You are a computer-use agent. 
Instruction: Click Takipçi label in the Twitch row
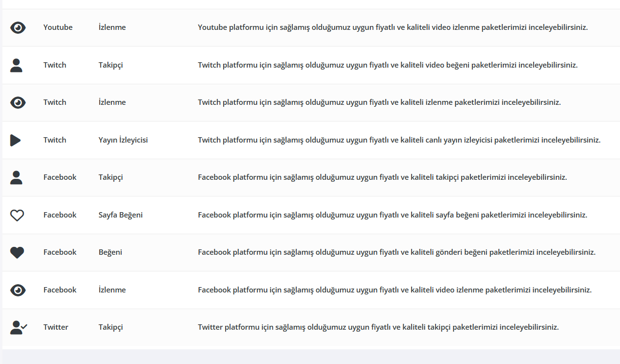(x=110, y=65)
